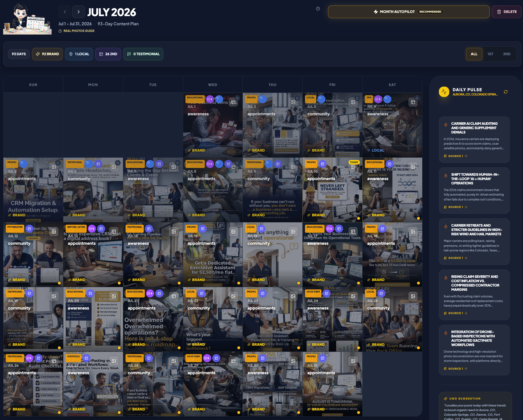Viewport: 523px width, 420px height.
Task: Switch to the 1ST posts tab
Action: pos(490,54)
